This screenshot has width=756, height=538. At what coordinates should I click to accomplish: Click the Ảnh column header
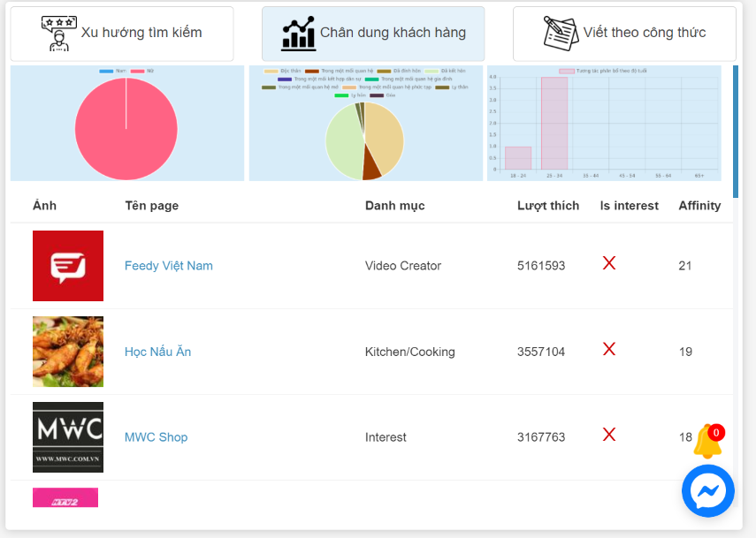[x=44, y=206]
